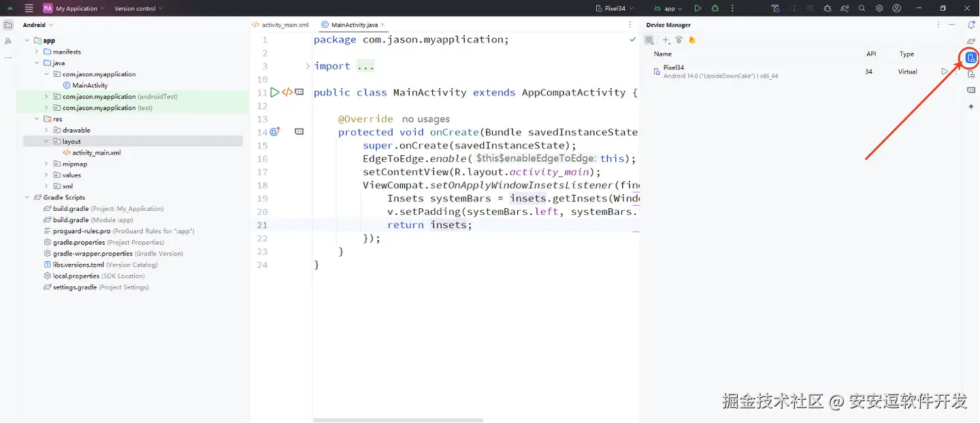Collapse the app module node

27,41
